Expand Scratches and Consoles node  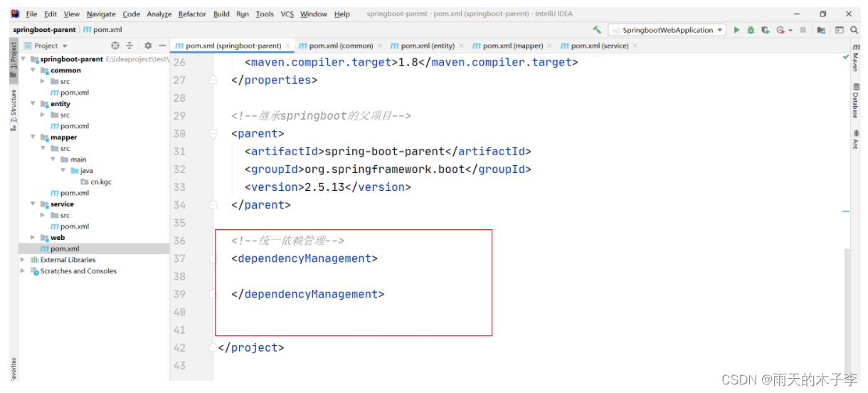coord(23,271)
